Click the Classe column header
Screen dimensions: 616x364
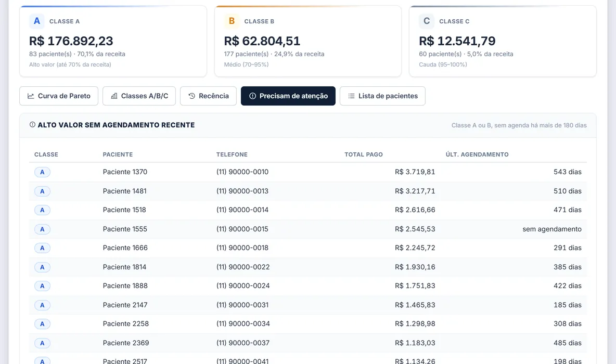coord(46,155)
